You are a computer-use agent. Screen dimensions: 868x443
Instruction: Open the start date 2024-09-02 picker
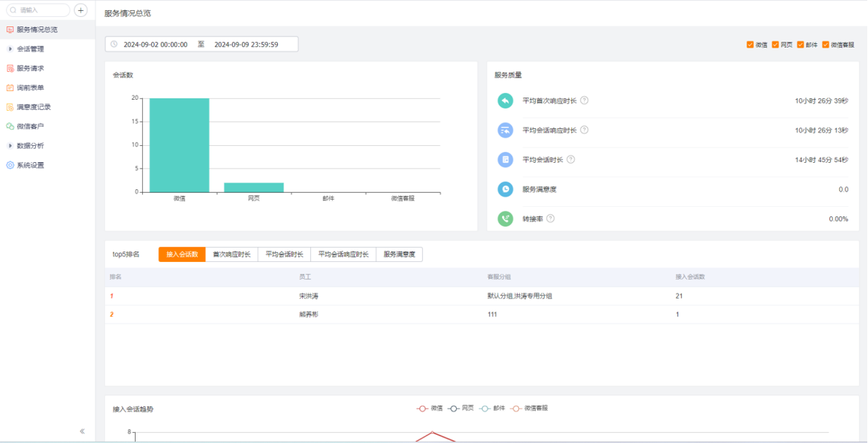tap(155, 45)
